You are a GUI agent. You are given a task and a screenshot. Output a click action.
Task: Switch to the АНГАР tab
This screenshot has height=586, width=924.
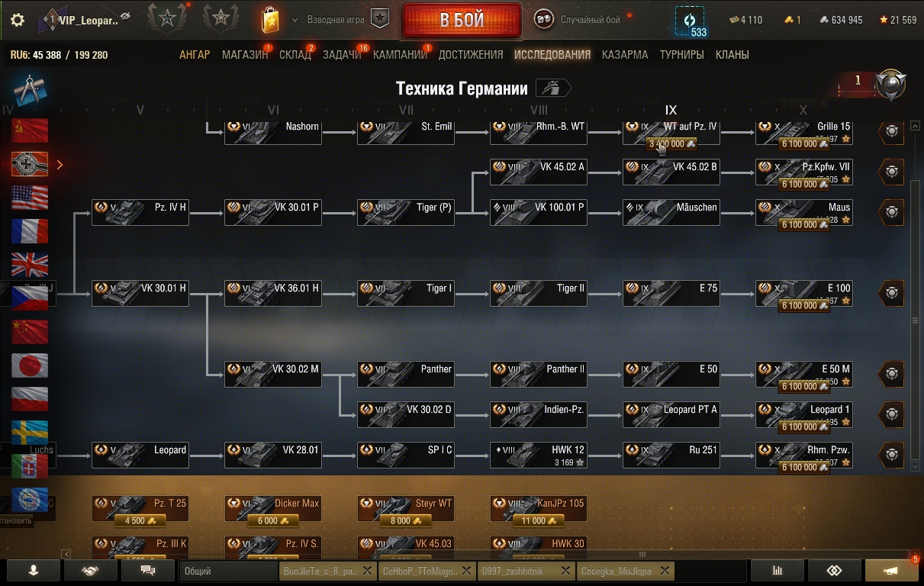pos(195,55)
